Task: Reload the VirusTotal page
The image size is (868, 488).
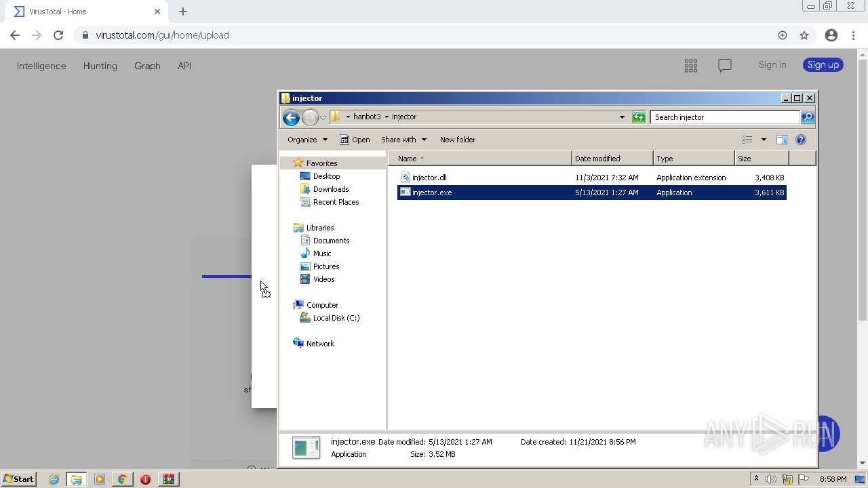Action: (58, 35)
